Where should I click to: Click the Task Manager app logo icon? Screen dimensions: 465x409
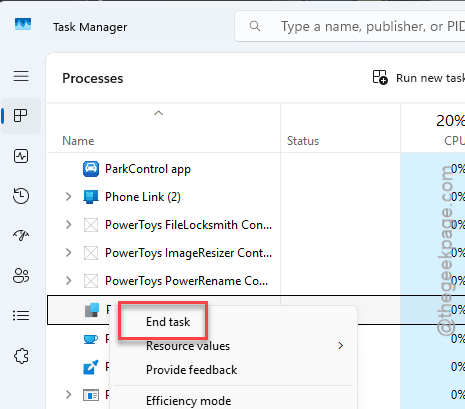pyautogui.click(x=23, y=25)
